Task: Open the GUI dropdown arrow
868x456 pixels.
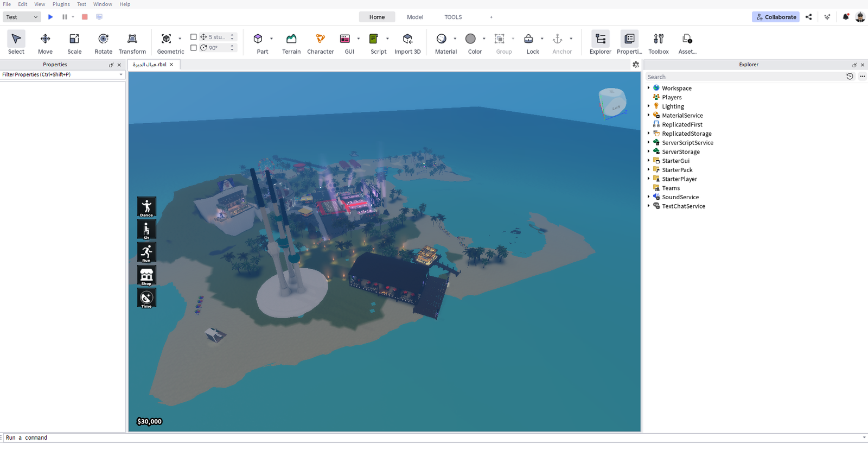Action: 359,39
